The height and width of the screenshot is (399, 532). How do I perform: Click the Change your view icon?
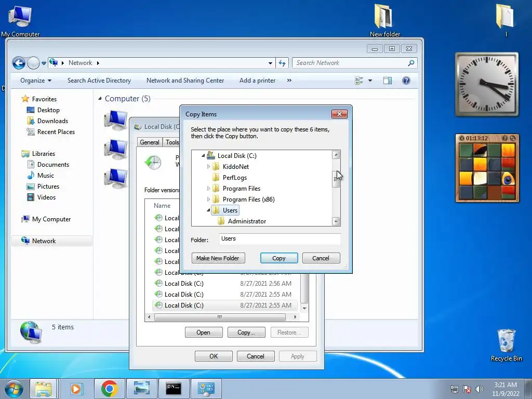coord(358,81)
